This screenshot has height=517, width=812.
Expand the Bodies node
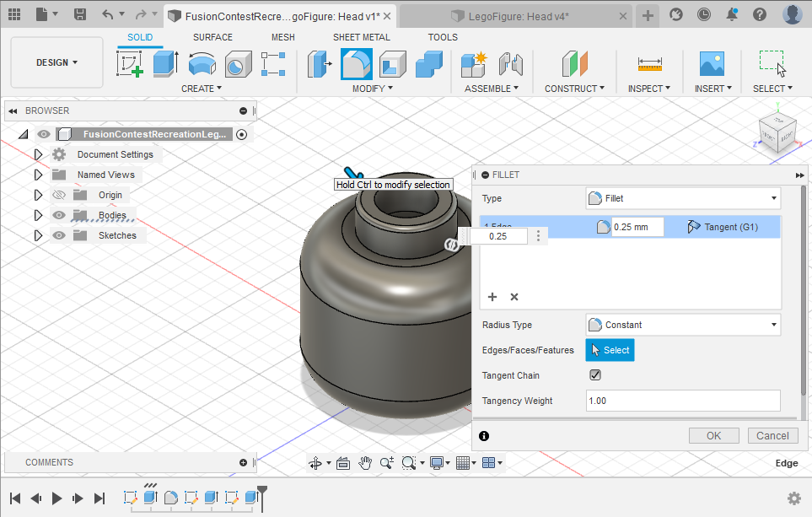[38, 215]
